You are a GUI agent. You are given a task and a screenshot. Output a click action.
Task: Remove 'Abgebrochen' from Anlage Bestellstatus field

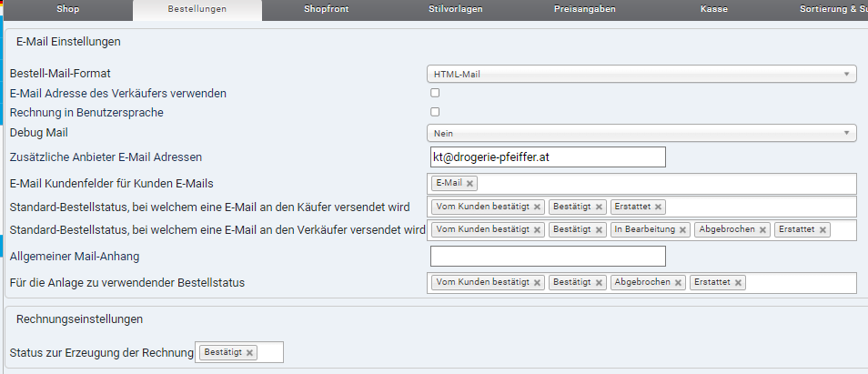(677, 283)
